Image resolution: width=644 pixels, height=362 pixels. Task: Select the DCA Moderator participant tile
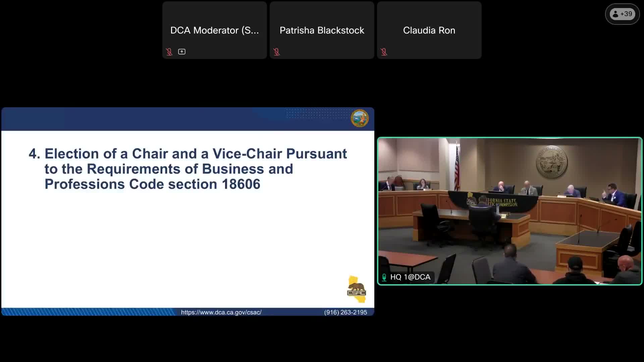tap(215, 30)
